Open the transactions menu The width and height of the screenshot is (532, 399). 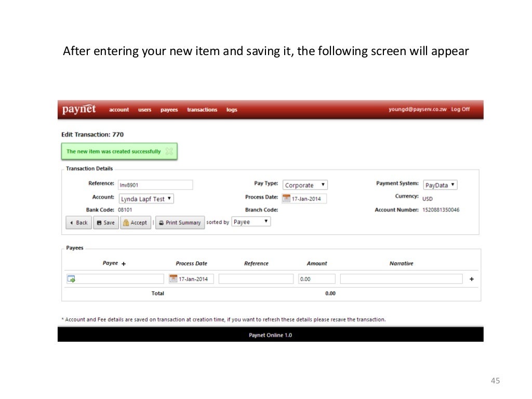coord(202,110)
